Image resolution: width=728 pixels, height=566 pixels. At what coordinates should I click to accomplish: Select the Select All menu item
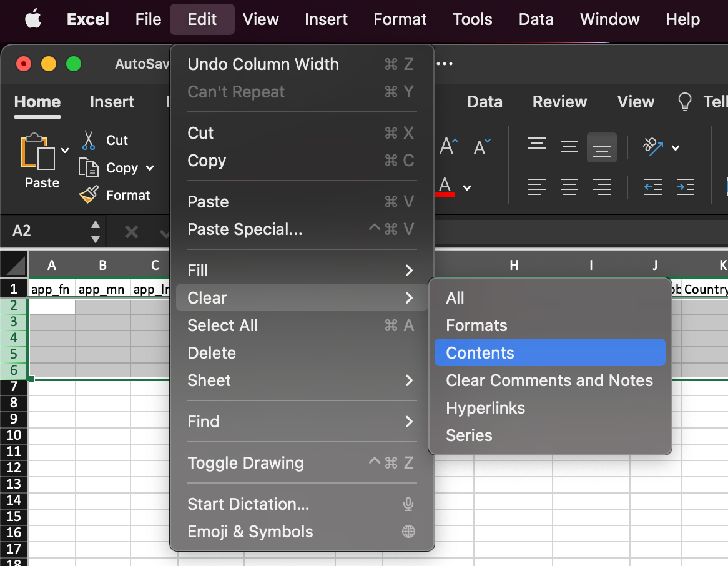(x=302, y=325)
